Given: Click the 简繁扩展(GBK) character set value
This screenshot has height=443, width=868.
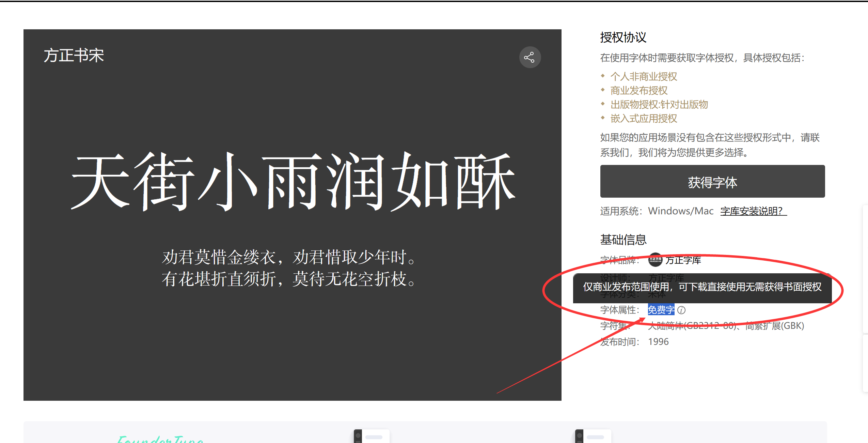Looking at the screenshot, I should coord(775,326).
